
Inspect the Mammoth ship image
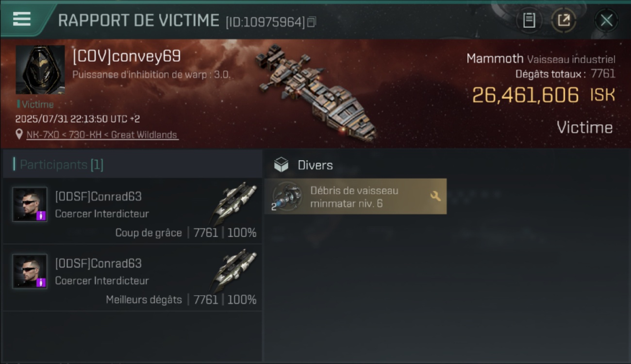(315, 91)
